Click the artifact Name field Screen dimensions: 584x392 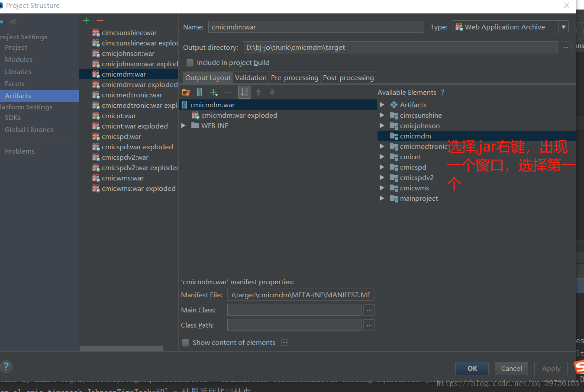pyautogui.click(x=316, y=27)
